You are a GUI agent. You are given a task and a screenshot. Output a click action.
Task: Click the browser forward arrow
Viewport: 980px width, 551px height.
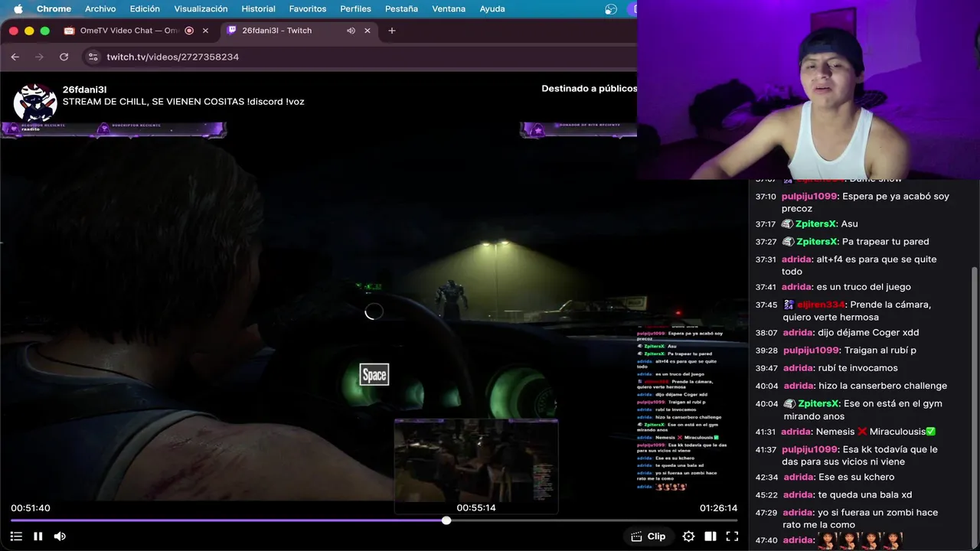point(39,57)
